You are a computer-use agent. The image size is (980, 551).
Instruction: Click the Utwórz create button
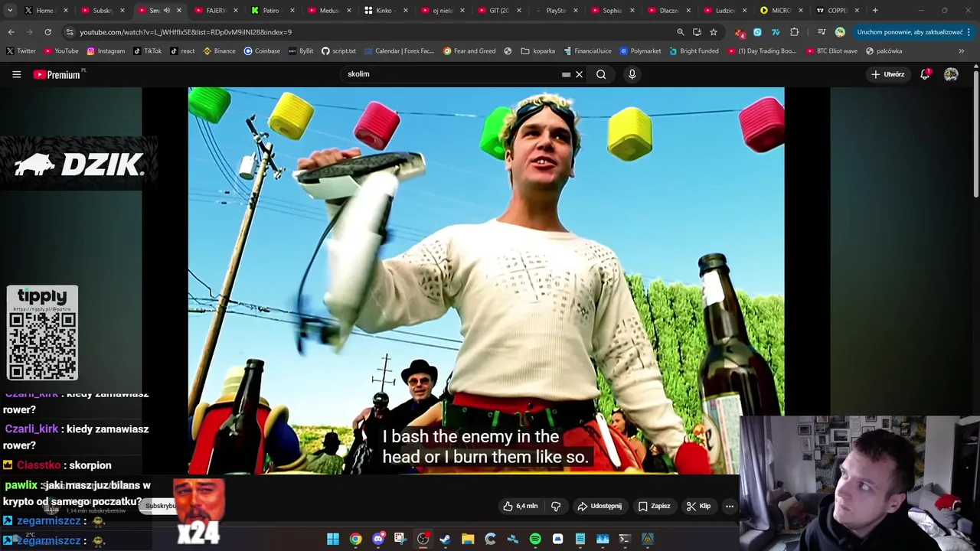888,74
